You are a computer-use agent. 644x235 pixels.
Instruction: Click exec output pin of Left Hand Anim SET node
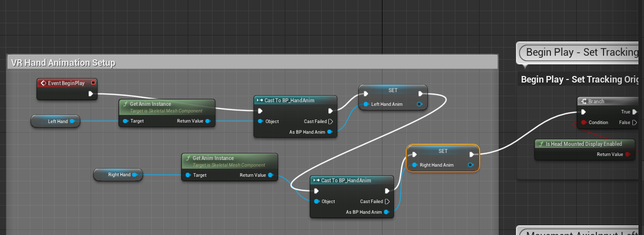420,94
